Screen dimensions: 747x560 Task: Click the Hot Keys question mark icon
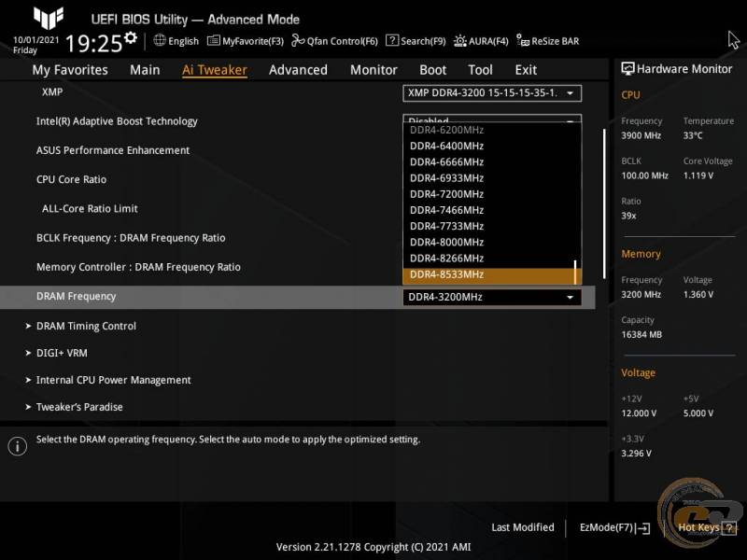(728, 527)
